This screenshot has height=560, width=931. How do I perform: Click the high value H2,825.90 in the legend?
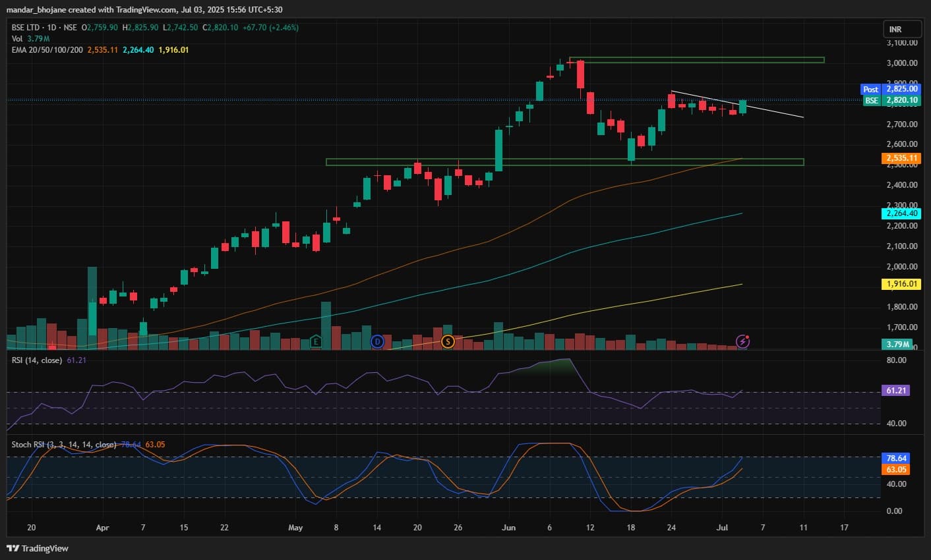point(140,28)
